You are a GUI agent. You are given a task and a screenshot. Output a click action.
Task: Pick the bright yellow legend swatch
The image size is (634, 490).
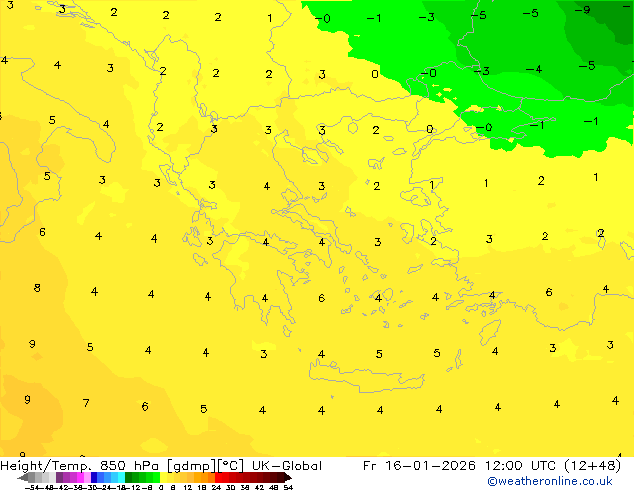tap(163, 478)
